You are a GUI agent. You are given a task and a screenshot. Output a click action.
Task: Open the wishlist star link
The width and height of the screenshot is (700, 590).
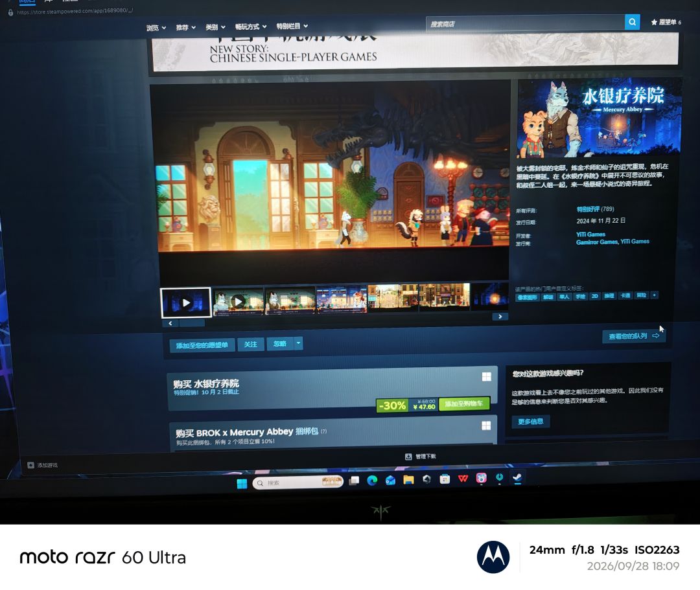(666, 22)
